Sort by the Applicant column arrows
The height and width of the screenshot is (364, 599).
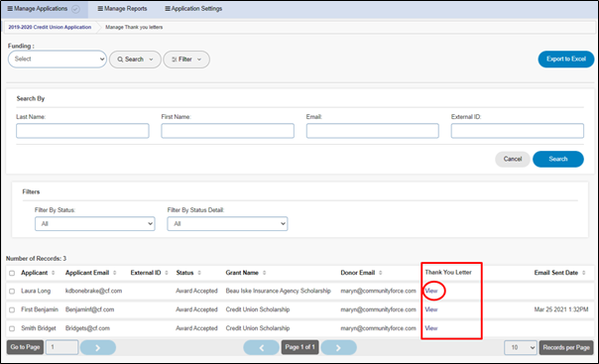54,273
